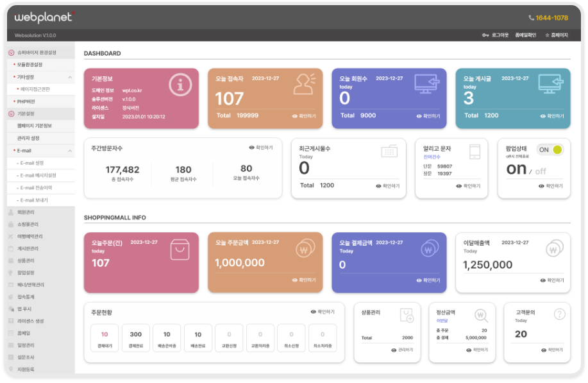Open 쇼핑몰관리 in the sidebar menu
588x383 pixels.
[x=28, y=224]
